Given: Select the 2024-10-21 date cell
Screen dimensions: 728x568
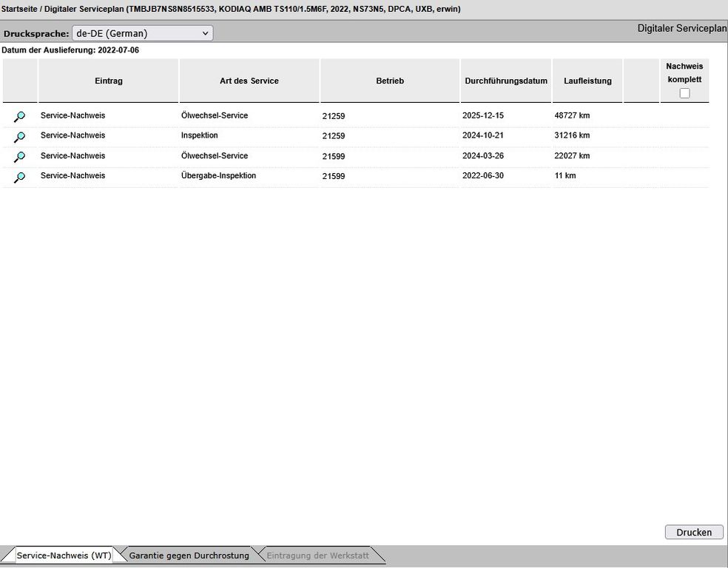Looking at the screenshot, I should [482, 136].
